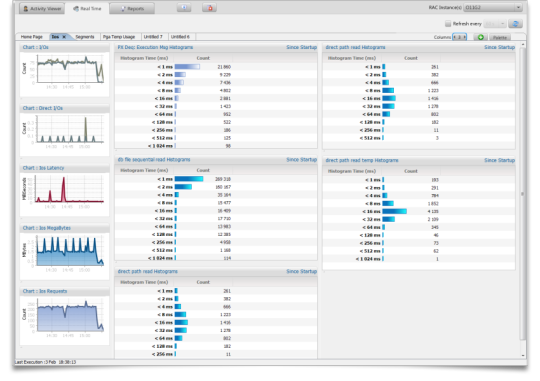Click the < 1 ms bar in PX Deq histogram

[187, 67]
